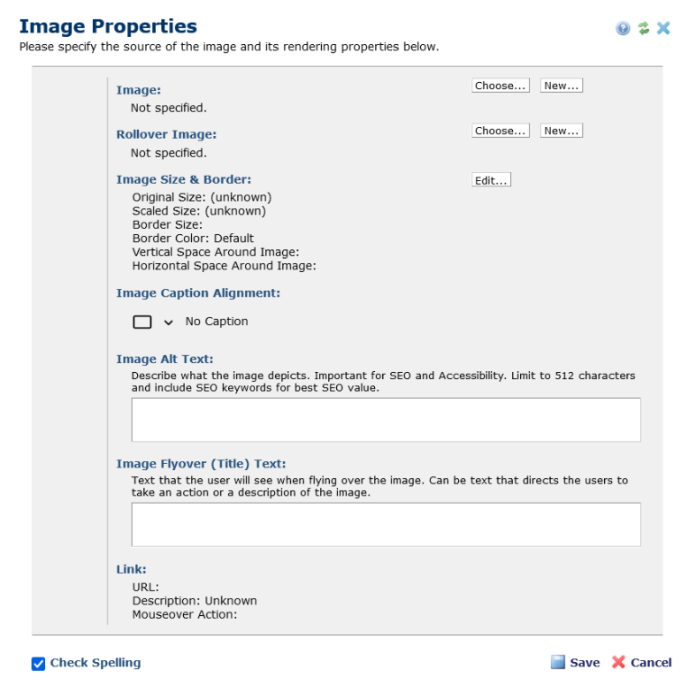Click the blue floppy disk Save icon
The image size is (686, 680).
click(x=557, y=662)
